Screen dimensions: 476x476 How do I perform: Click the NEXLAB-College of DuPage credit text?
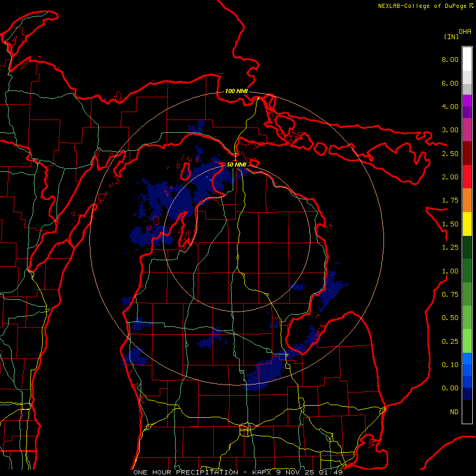(x=422, y=6)
